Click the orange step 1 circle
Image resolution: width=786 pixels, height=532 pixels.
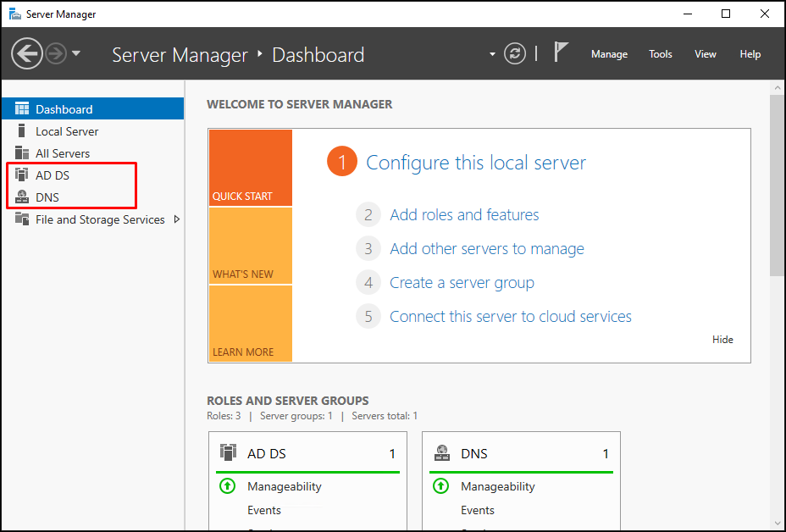pyautogui.click(x=342, y=162)
